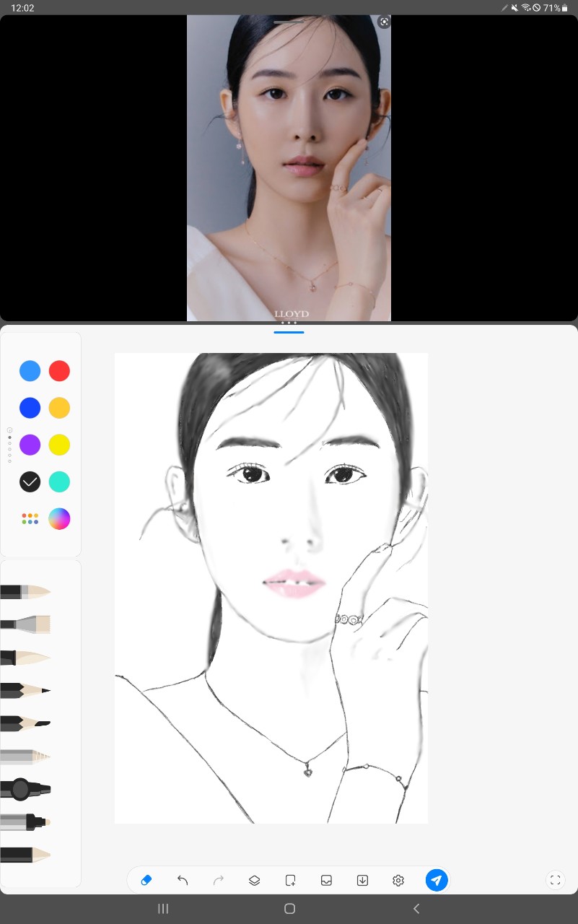
Task: Tap the 12:02 clock
Action: click(x=22, y=8)
